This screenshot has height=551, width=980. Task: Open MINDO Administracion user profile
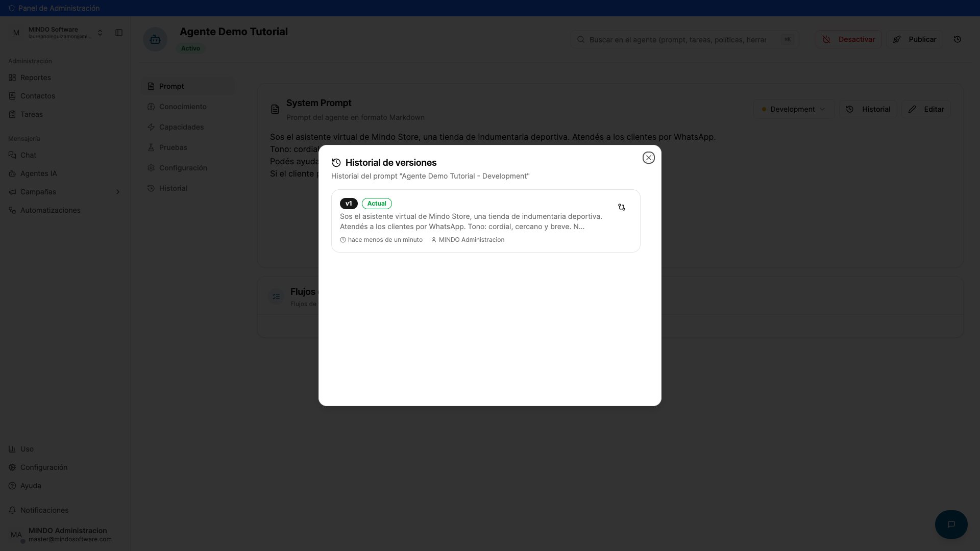[x=65, y=535]
